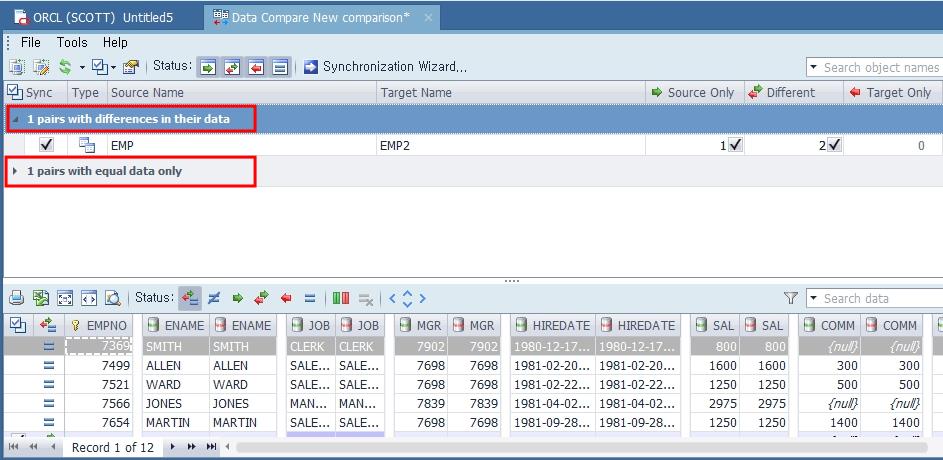This screenshot has width=943, height=460.
Task: Click the refresh comparison icon in top toolbar
Action: [x=65, y=67]
